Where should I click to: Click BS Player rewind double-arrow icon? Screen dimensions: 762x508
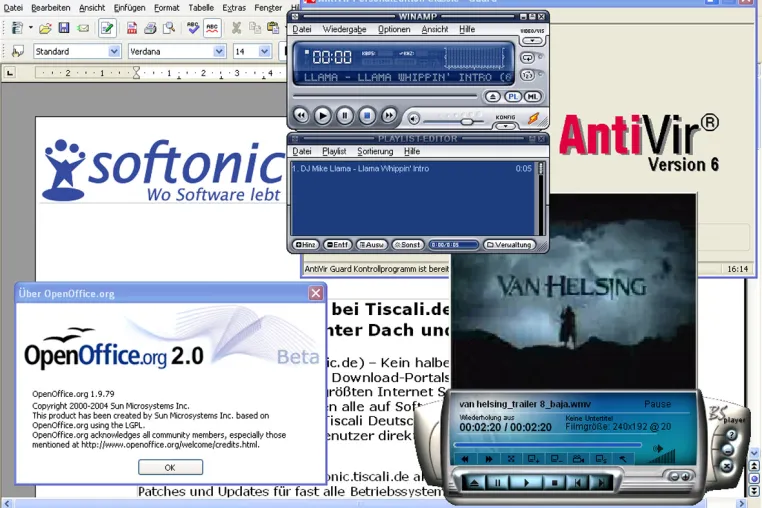tap(465, 458)
